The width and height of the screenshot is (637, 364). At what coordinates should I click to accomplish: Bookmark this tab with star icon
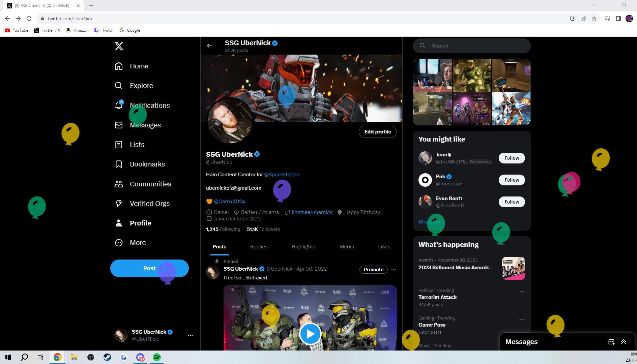coord(594,19)
